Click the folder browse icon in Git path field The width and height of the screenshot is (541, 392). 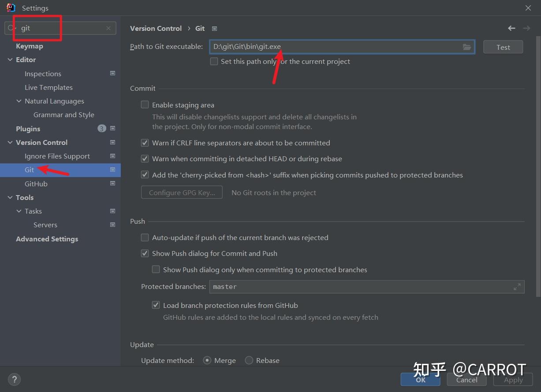tap(467, 47)
